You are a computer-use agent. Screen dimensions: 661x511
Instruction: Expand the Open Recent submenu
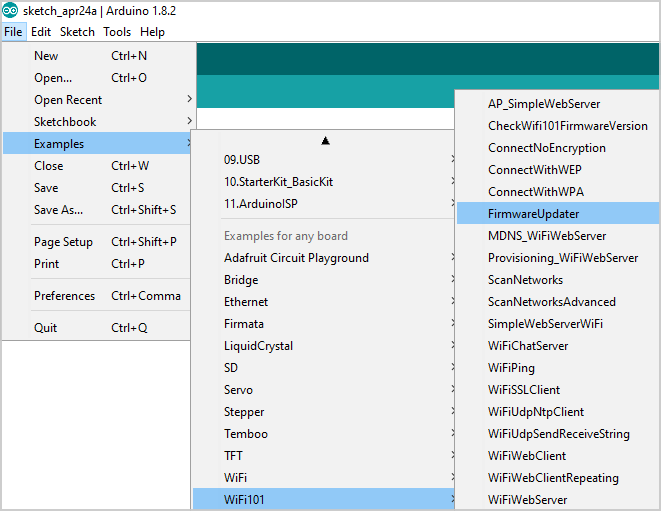98,100
